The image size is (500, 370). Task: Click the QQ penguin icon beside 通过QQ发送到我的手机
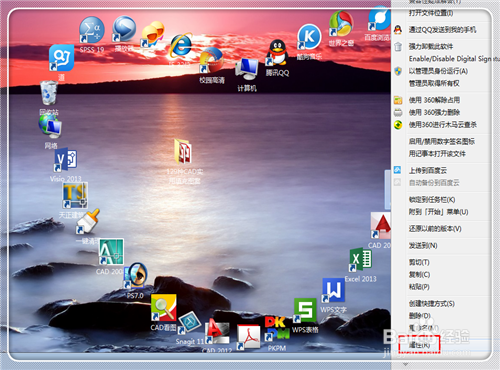pyautogui.click(x=398, y=30)
